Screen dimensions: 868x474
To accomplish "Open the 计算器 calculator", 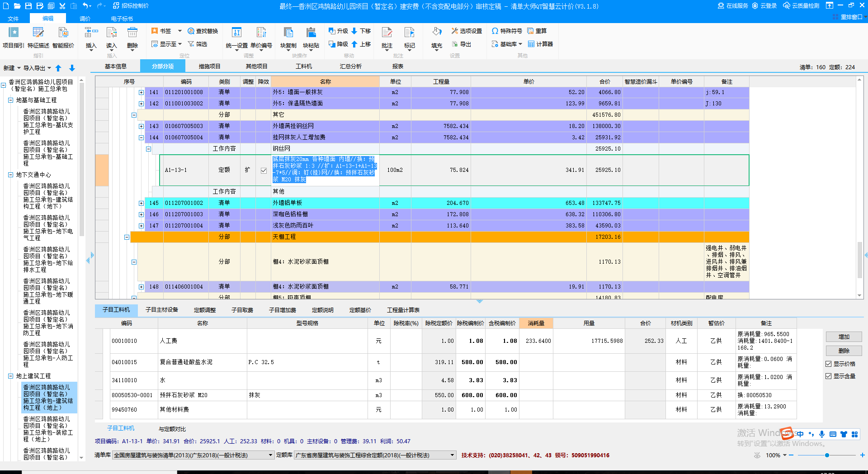I will coord(540,44).
